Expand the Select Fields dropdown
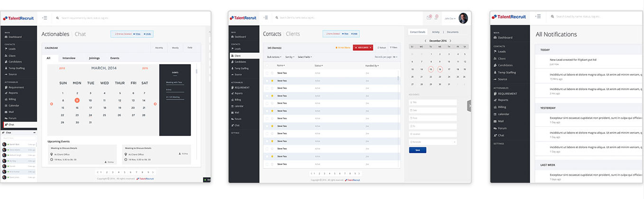Image resolution: width=644 pixels, height=199 pixels. [x=305, y=57]
